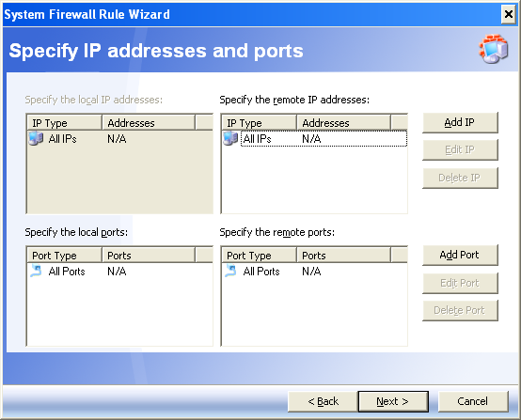
Task: Go to the Next wizard step
Action: pos(393,401)
